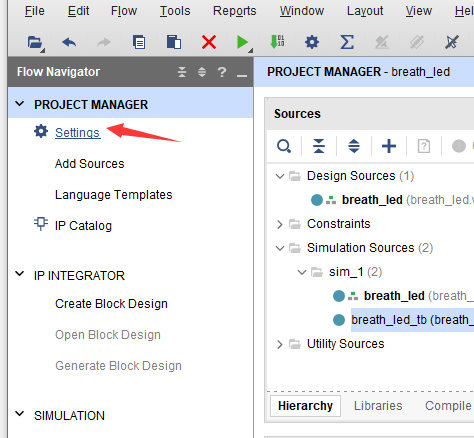Click the red X delete icon
This screenshot has width=474, height=438.
[209, 42]
